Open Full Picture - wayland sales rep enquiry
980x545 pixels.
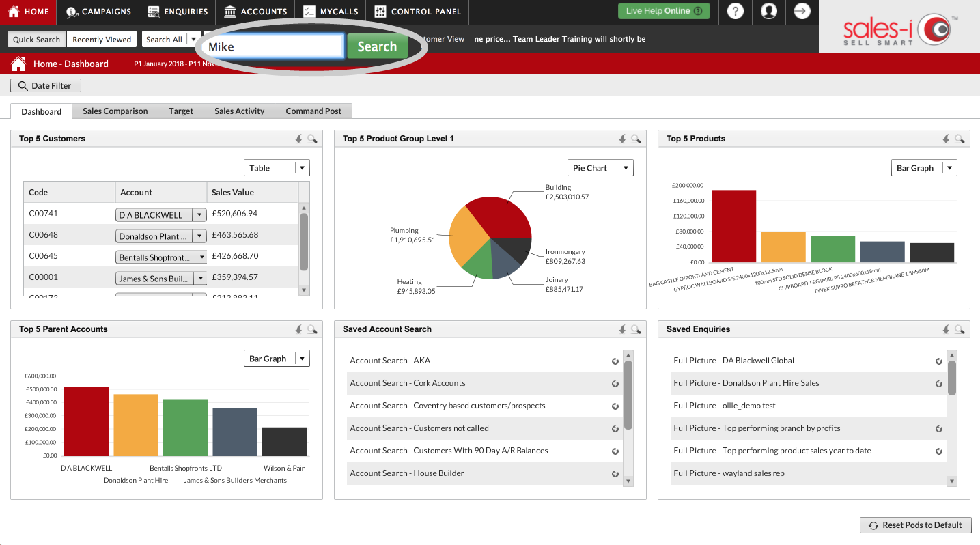tap(729, 473)
